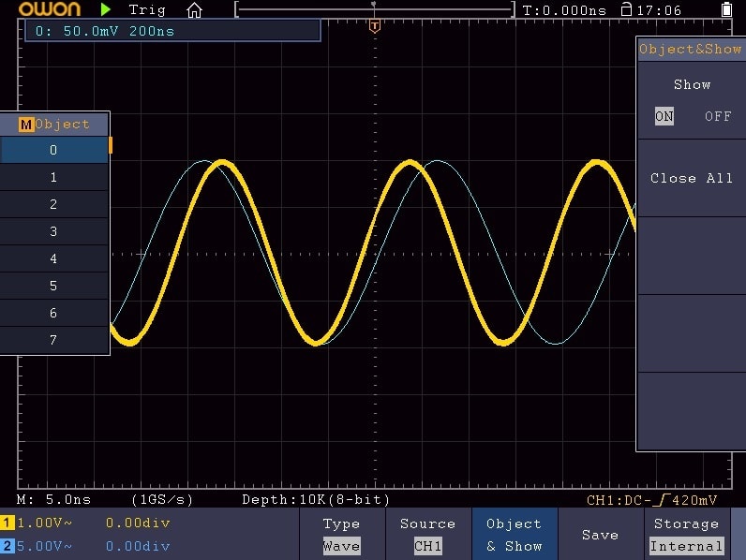This screenshot has width=746, height=560.
Task: Select object 4 in the list
Action: 53,258
